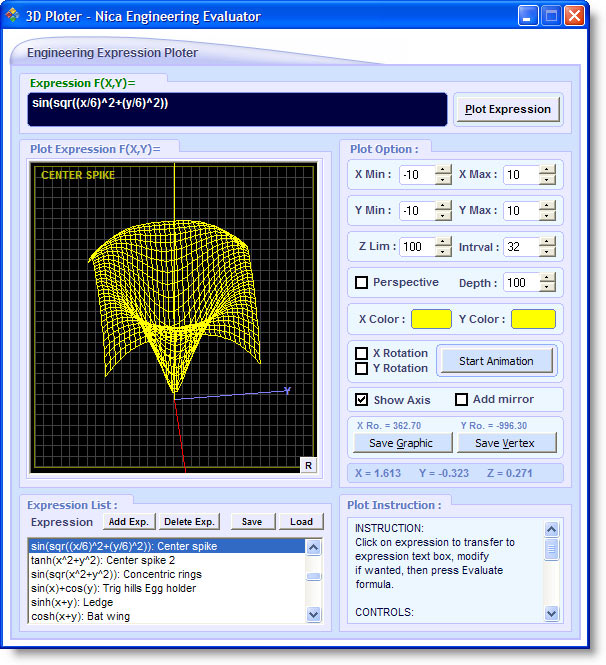
Task: Decrease Intrval value with down arrow
Action: [547, 252]
